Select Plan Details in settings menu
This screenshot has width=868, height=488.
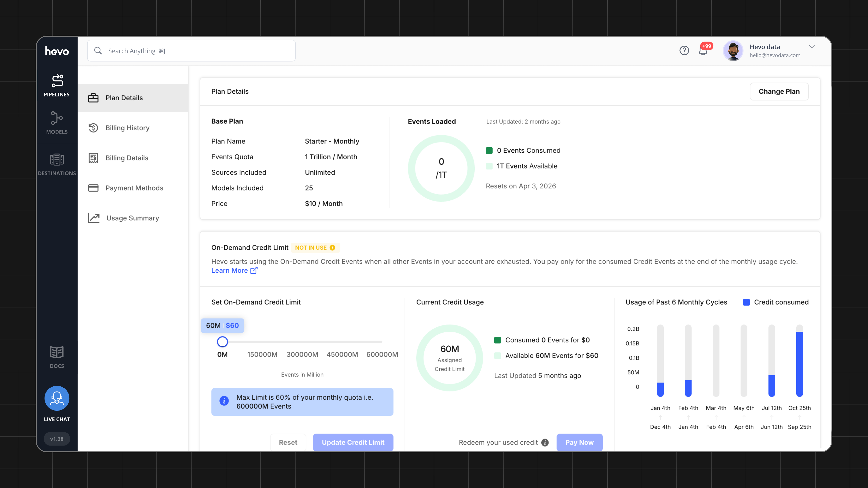[133, 98]
